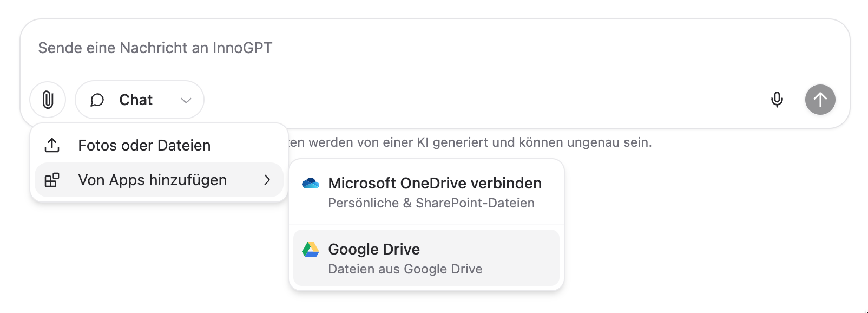Choose the Google Drive option
Screen dimensions: 868x313
426,258
